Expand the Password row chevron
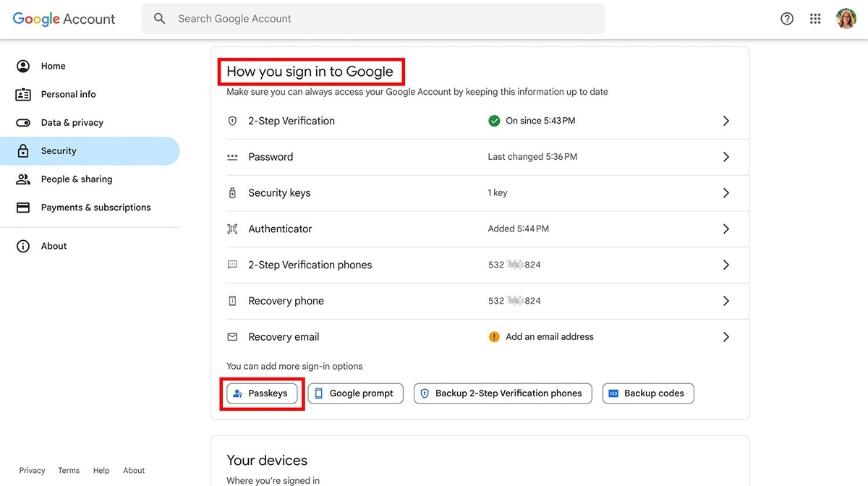Viewport: 868px width, 486px height. tap(726, 157)
